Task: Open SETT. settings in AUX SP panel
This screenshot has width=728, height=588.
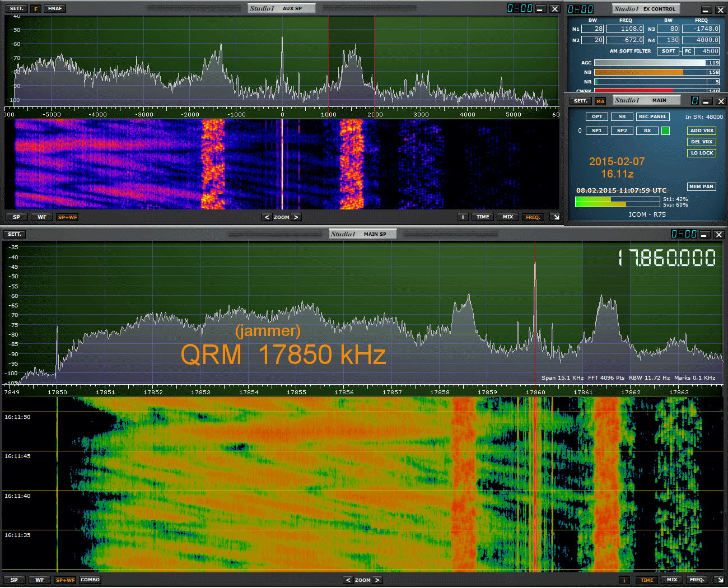Action: [17, 9]
